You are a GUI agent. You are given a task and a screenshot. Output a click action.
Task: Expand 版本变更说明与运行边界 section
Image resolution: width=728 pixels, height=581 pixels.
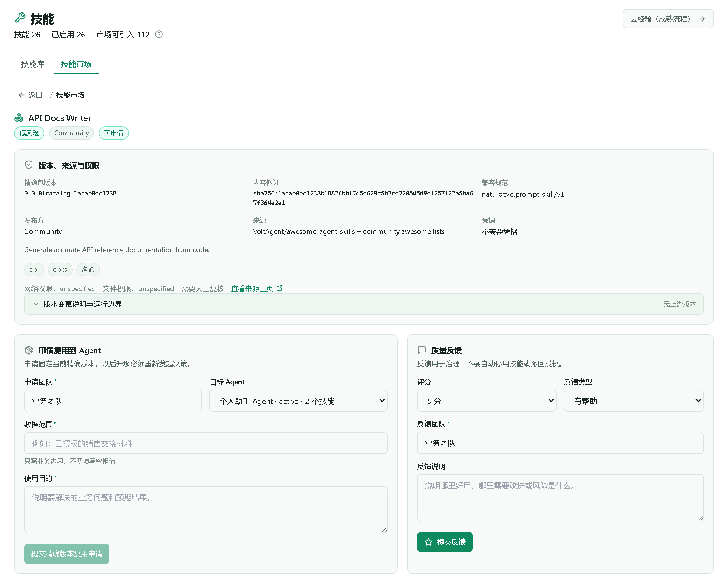click(364, 304)
